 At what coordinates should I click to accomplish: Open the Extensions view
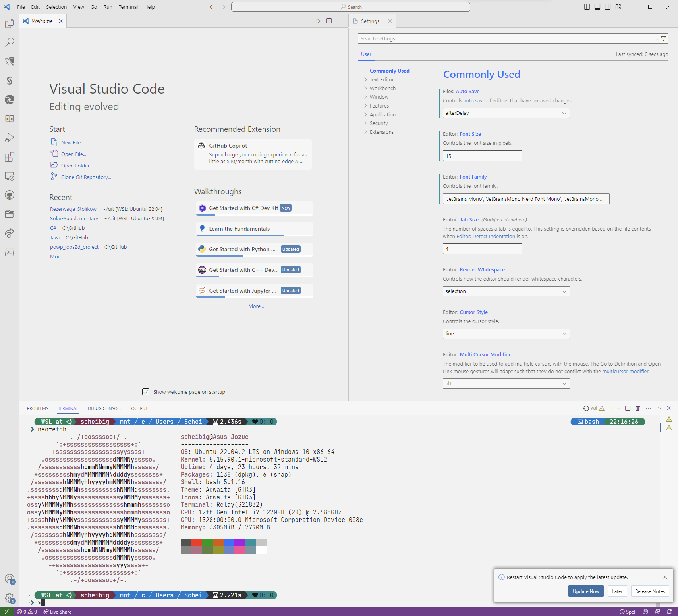10,157
